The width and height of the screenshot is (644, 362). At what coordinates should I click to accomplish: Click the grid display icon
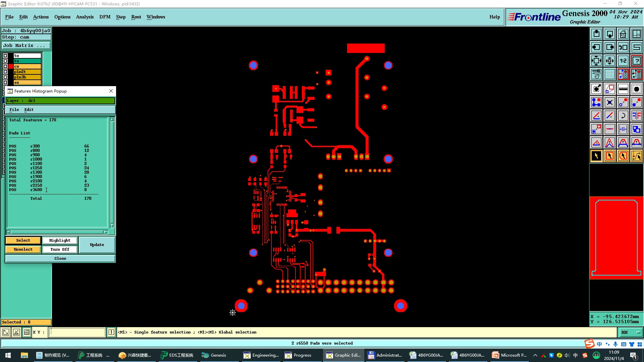pos(609,74)
